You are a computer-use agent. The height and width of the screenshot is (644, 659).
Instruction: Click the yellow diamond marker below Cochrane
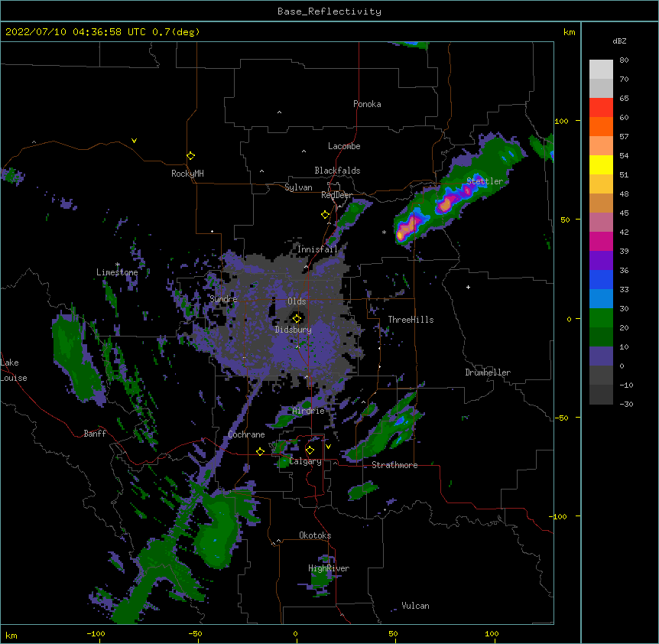click(x=260, y=451)
